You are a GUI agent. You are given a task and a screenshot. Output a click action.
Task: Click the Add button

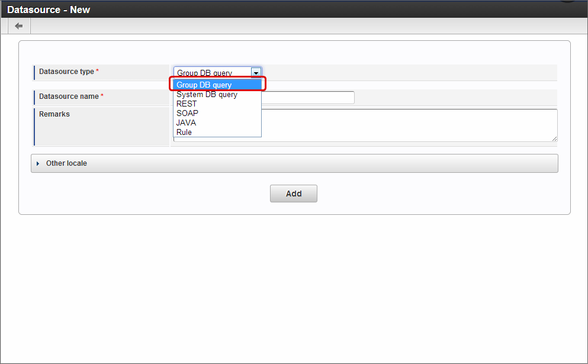point(294,194)
